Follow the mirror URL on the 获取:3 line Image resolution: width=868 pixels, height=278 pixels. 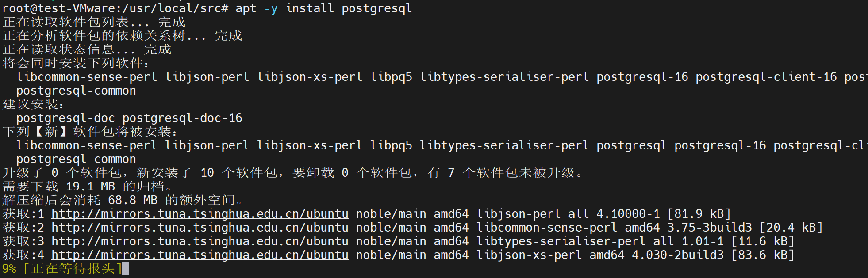tap(200, 241)
